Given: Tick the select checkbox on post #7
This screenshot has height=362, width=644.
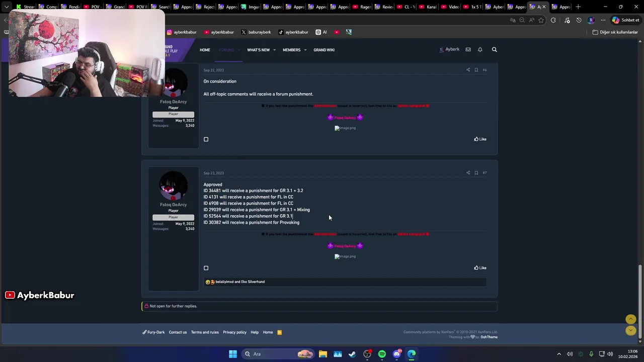Looking at the screenshot, I should [206, 268].
